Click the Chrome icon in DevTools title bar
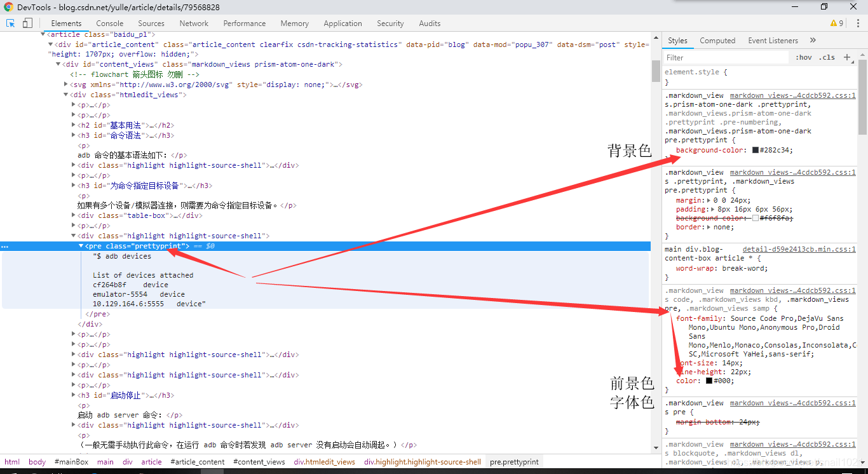Screen dimensions: 868x474 tap(8, 7)
